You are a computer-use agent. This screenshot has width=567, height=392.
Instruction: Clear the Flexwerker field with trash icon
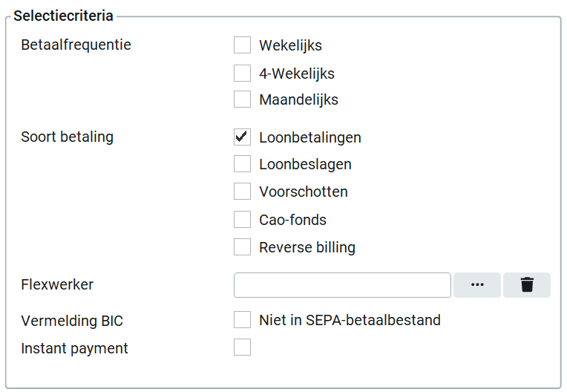527,285
